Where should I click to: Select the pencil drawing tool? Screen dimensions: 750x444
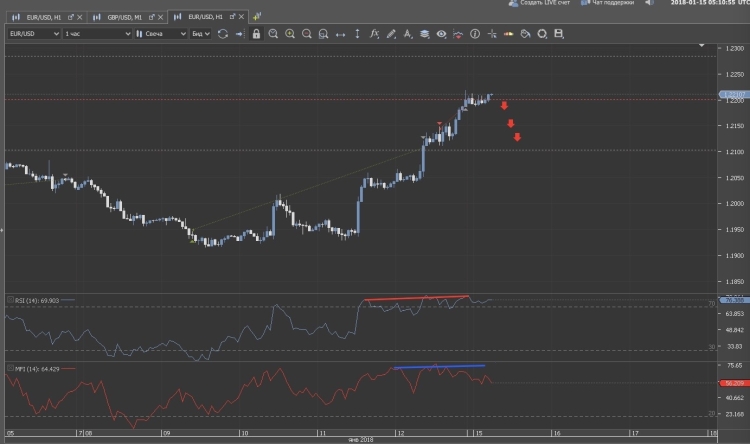click(x=390, y=34)
